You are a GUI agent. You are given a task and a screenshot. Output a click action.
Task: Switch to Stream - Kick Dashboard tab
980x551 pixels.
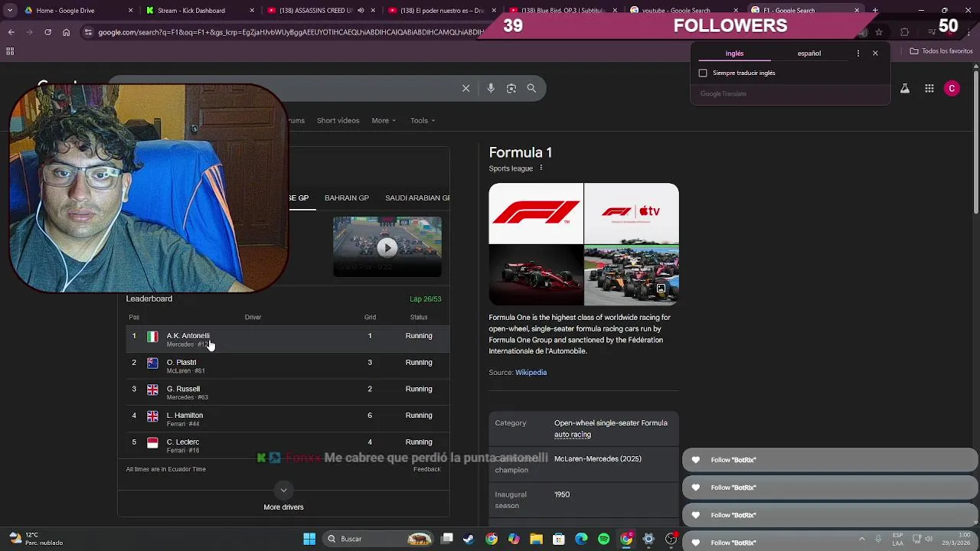pyautogui.click(x=200, y=11)
